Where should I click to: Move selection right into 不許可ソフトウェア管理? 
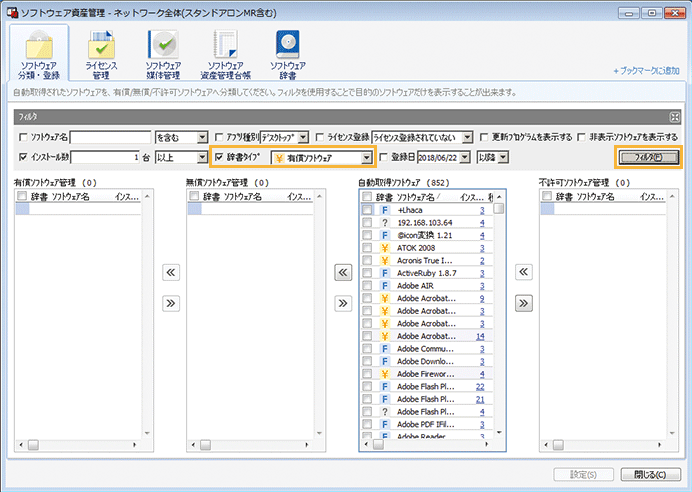tap(524, 303)
